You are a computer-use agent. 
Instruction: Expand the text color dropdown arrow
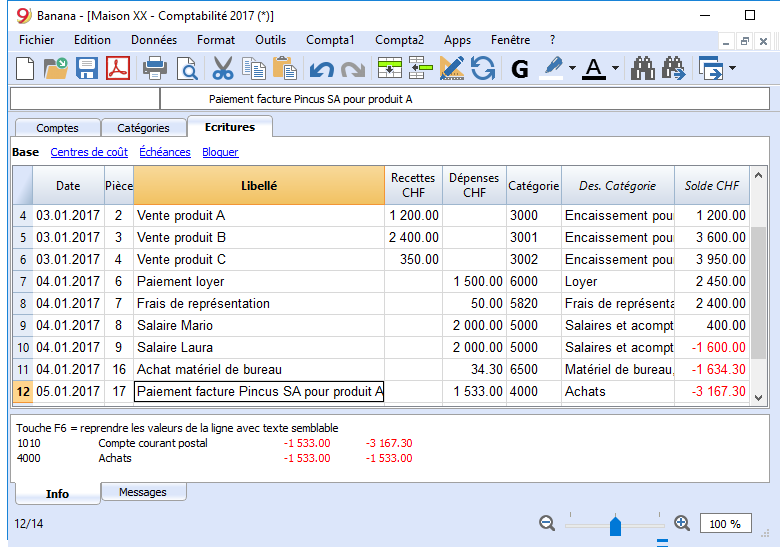[615, 68]
